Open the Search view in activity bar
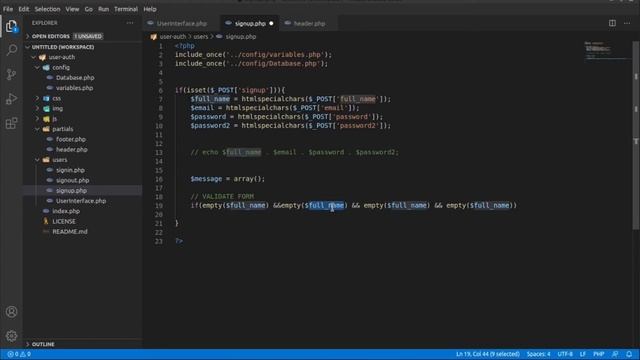The width and height of the screenshot is (640, 360). point(11,50)
